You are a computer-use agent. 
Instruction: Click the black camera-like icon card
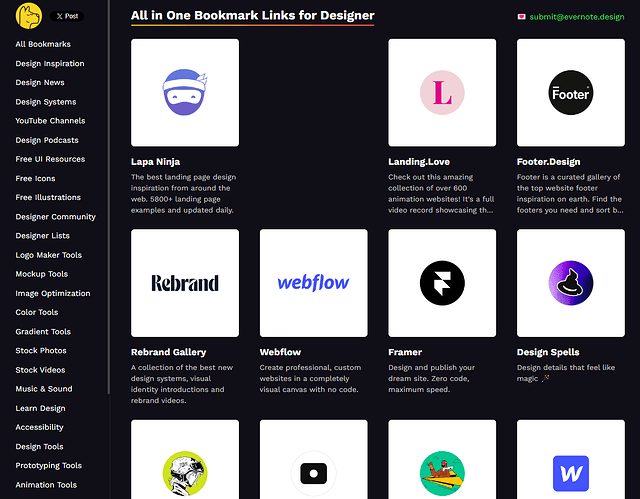(x=313, y=459)
